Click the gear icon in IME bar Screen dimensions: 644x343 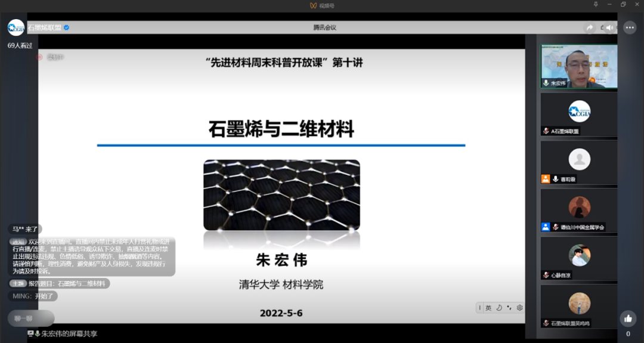click(x=519, y=308)
